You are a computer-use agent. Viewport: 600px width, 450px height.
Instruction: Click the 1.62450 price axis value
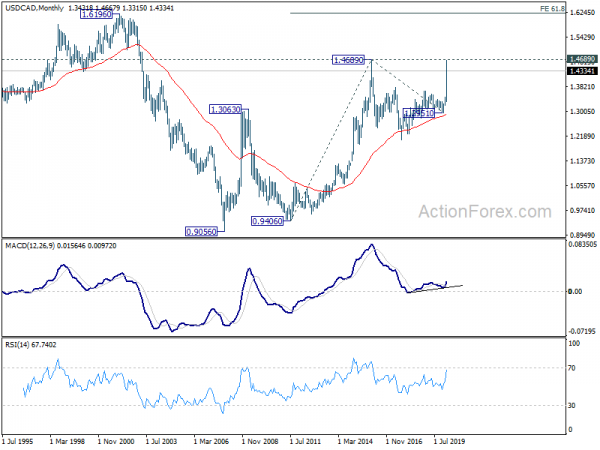pyautogui.click(x=582, y=13)
